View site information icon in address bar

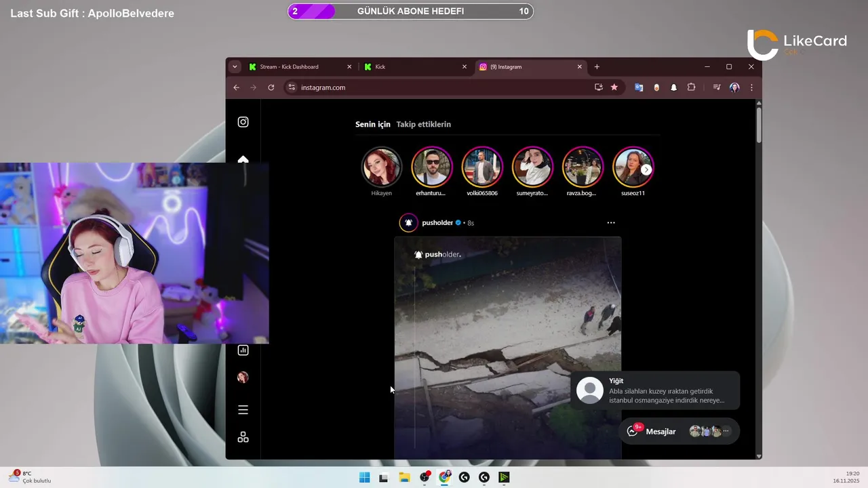coord(292,87)
